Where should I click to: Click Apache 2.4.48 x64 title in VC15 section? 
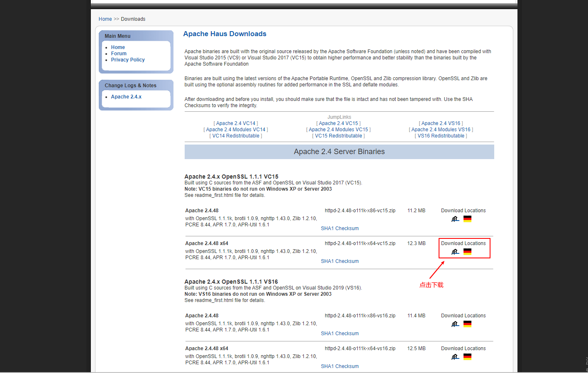click(x=207, y=243)
